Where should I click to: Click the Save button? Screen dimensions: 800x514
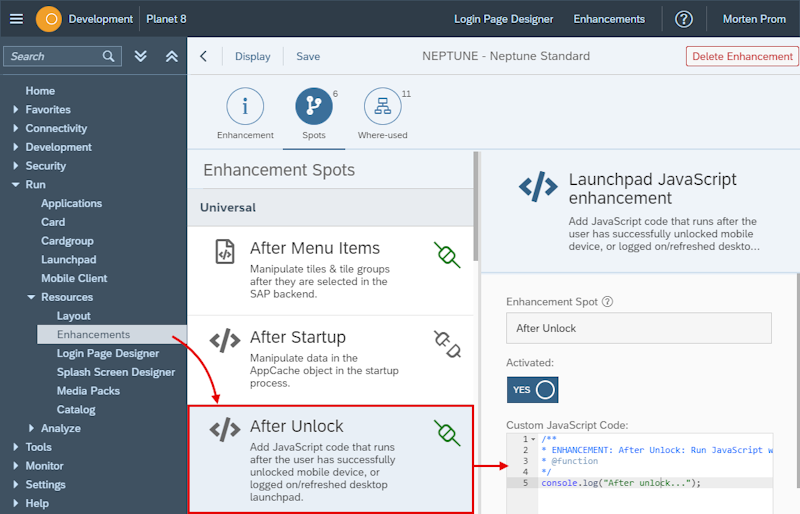coord(308,56)
